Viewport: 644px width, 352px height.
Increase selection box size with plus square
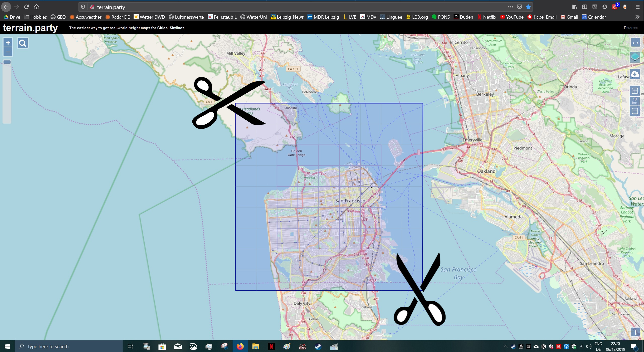(635, 91)
